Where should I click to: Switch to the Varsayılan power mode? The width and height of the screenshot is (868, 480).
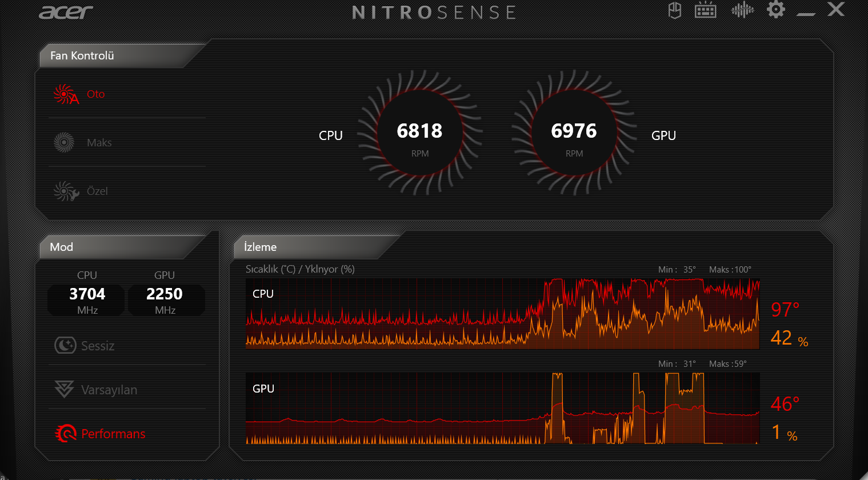pyautogui.click(x=95, y=390)
